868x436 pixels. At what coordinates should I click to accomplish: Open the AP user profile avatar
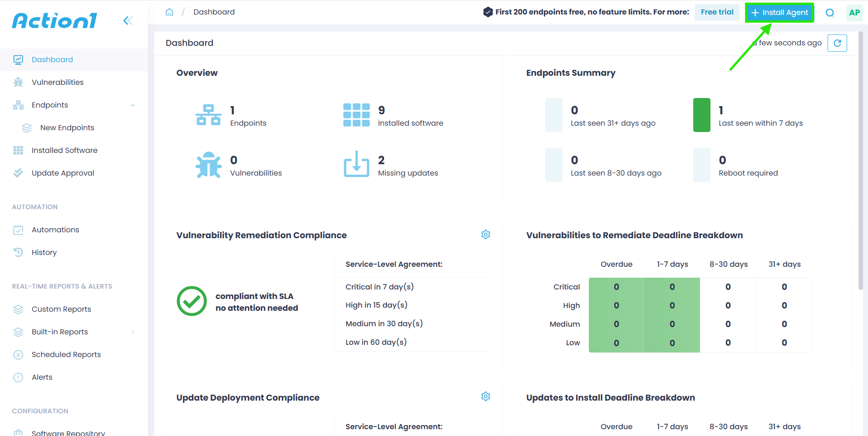point(854,13)
